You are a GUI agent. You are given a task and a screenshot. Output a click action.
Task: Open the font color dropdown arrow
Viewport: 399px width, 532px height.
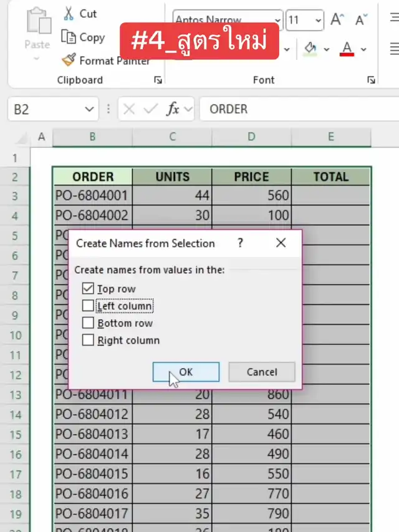tap(363, 49)
